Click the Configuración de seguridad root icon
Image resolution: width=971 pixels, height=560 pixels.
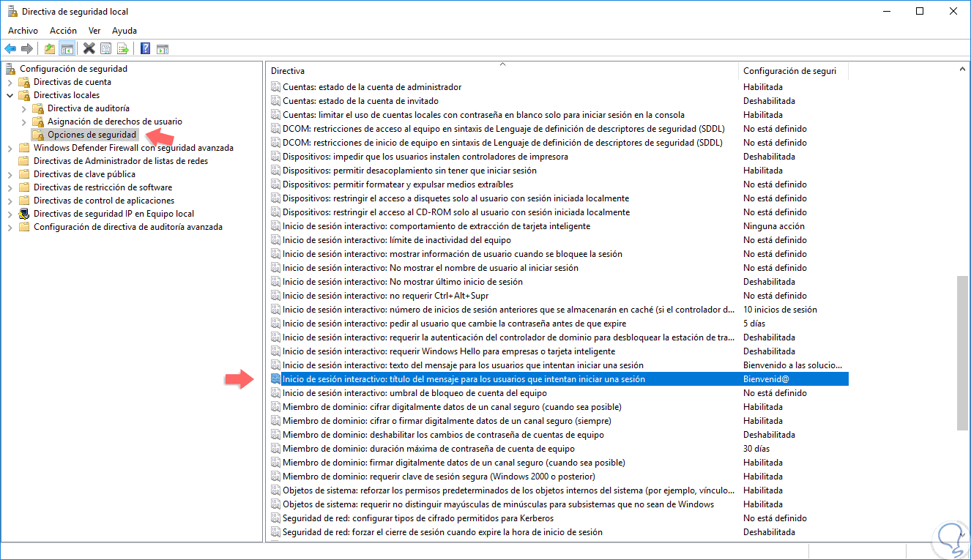[x=11, y=69]
